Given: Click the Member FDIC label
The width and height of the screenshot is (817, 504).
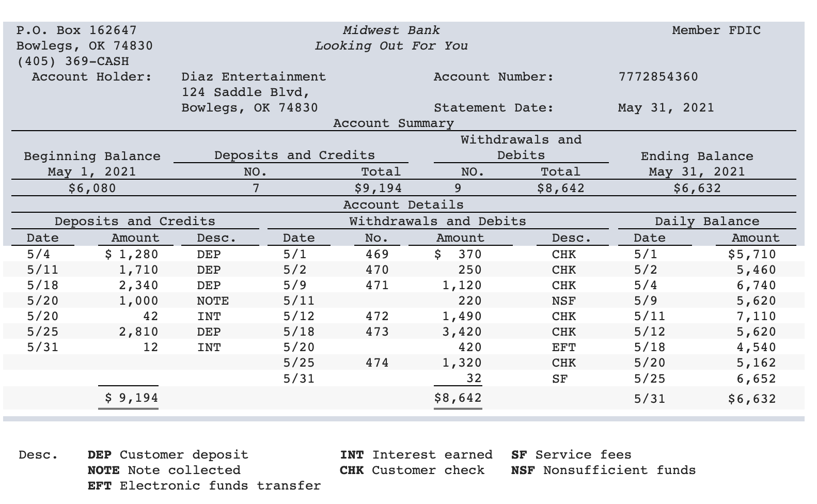Looking at the screenshot, I should tap(716, 30).
